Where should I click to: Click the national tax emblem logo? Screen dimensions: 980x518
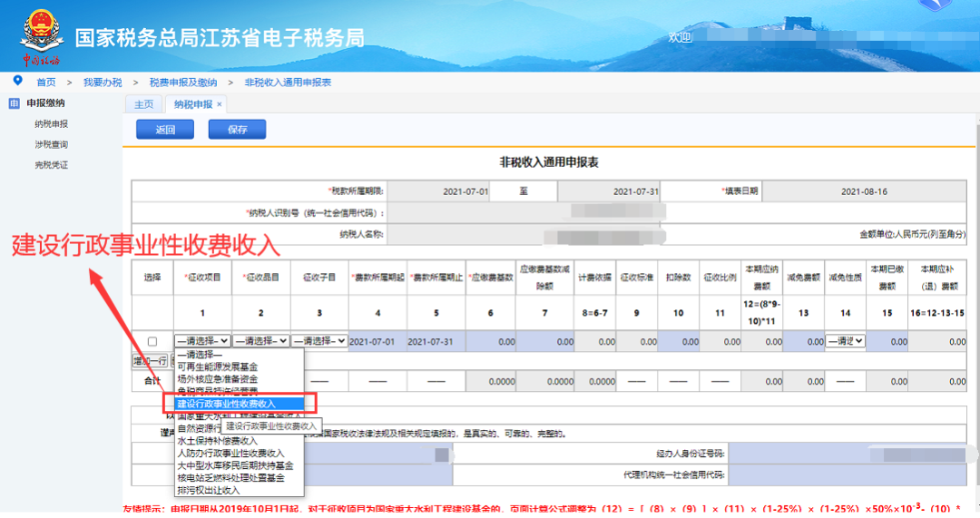coord(41,36)
